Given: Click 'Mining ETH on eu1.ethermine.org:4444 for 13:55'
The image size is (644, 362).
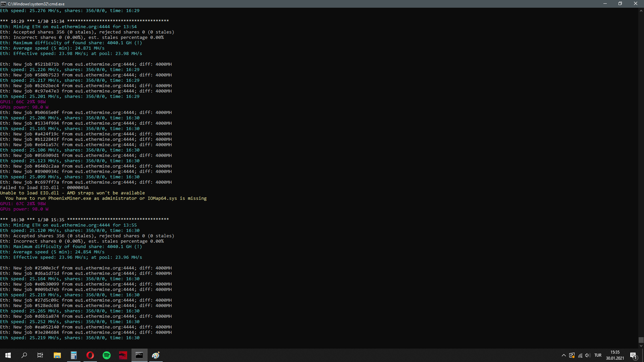Looking at the screenshot, I should pyautogui.click(x=68, y=225).
